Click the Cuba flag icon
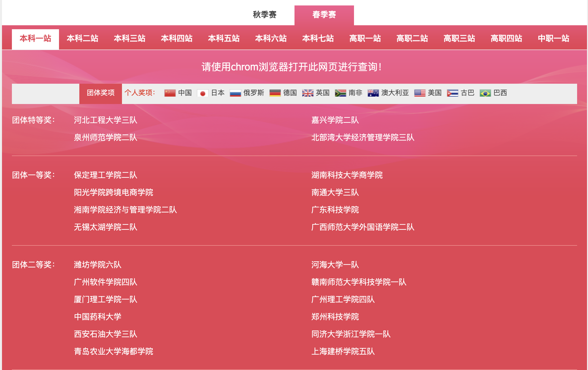 tap(452, 93)
